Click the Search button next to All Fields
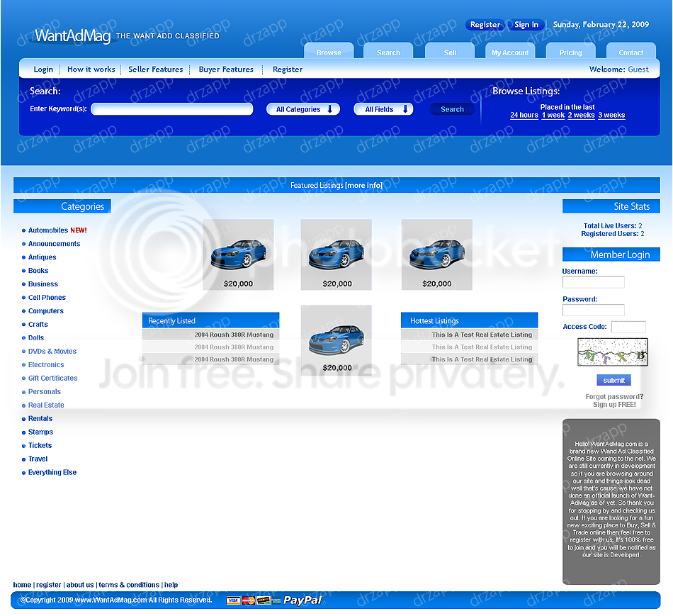Screen dimensions: 673x616 click(x=452, y=109)
